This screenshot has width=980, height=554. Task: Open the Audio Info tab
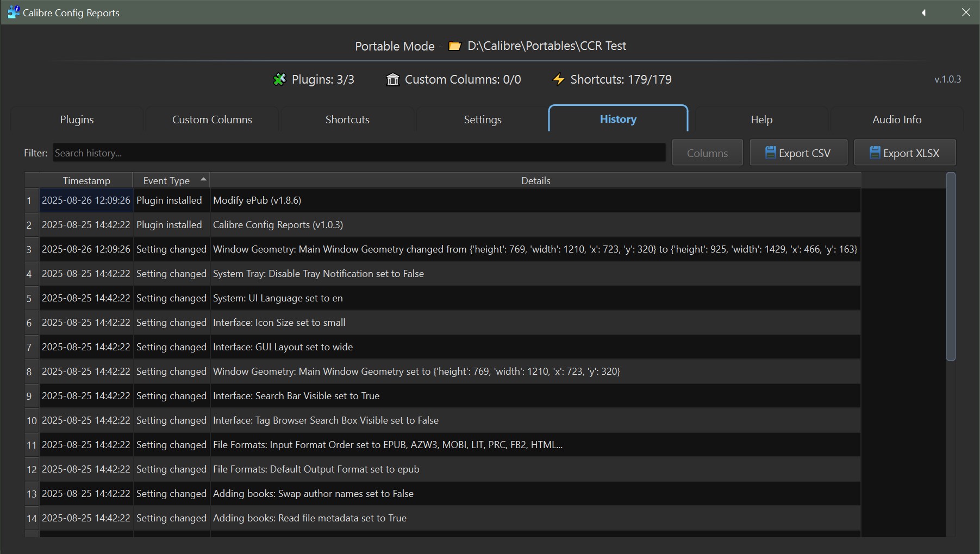(896, 119)
